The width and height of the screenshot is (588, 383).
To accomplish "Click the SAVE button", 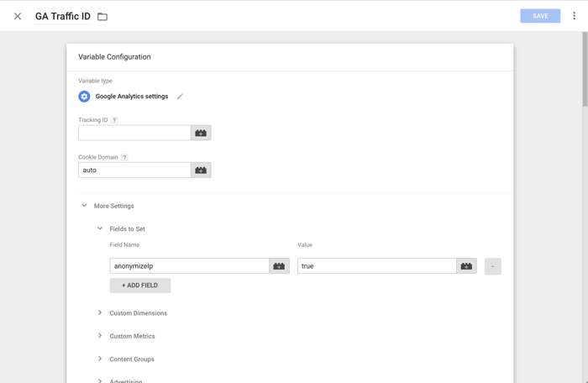I will pyautogui.click(x=540, y=16).
